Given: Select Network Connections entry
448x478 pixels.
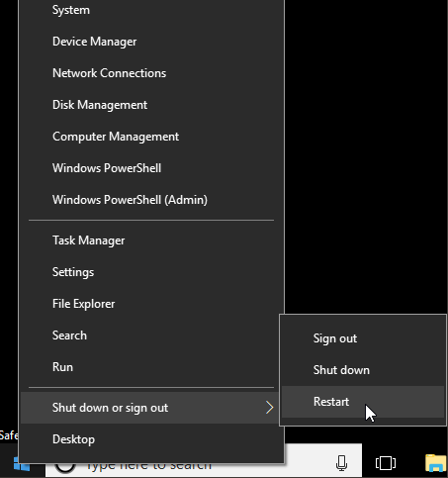Looking at the screenshot, I should click(151, 73).
